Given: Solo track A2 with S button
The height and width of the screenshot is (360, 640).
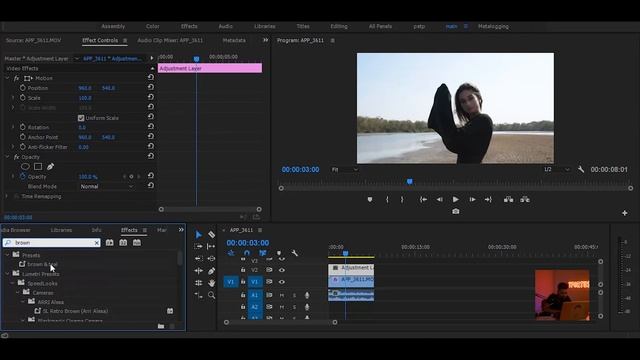Looking at the screenshot, I should point(294,307).
